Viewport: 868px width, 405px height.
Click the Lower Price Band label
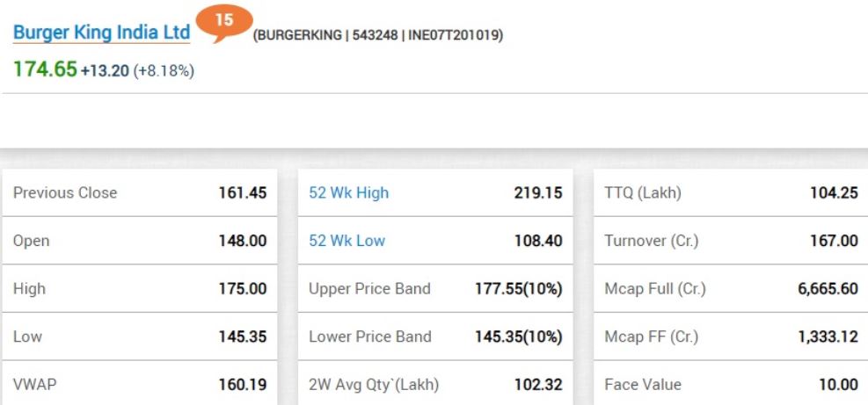pyautogui.click(x=369, y=336)
